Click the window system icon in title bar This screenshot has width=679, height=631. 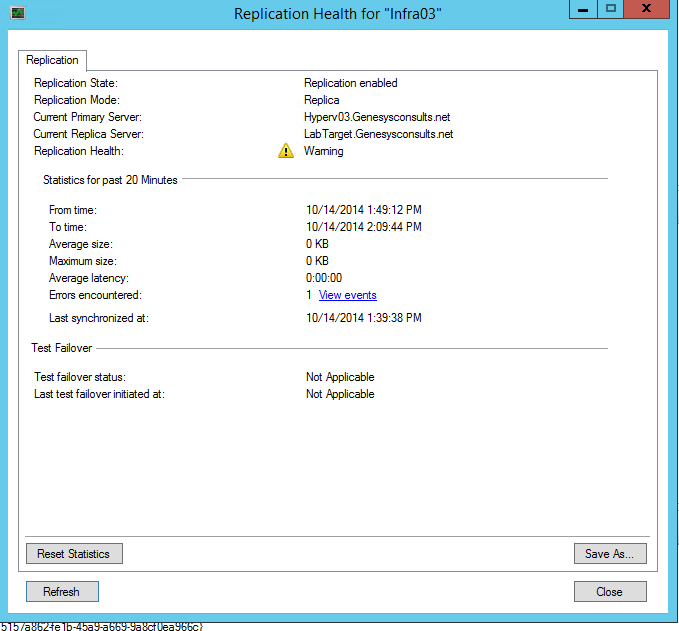[19, 13]
